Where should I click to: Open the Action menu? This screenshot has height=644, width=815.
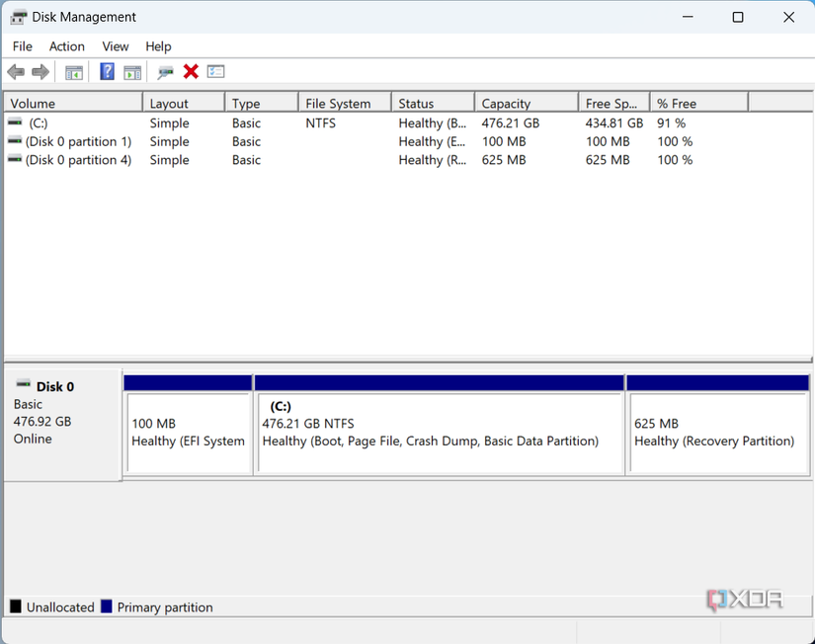pyautogui.click(x=66, y=46)
